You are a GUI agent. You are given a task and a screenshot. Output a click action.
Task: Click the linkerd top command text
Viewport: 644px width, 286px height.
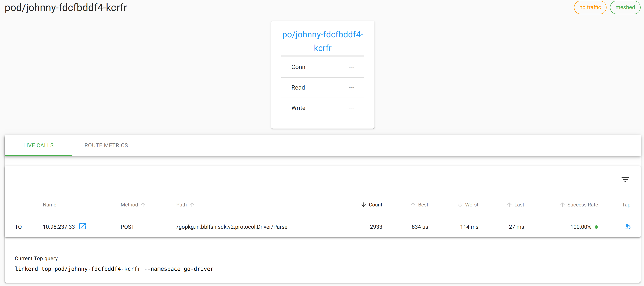click(114, 269)
